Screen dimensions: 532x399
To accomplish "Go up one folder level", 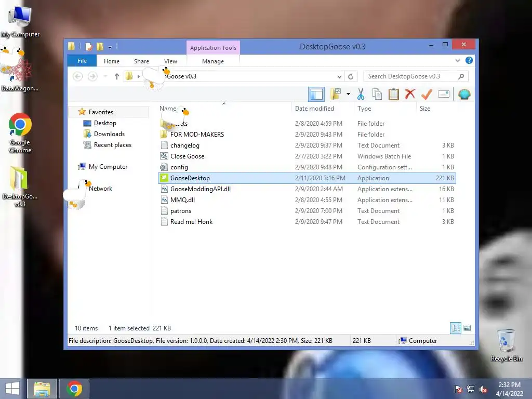I will [x=117, y=76].
